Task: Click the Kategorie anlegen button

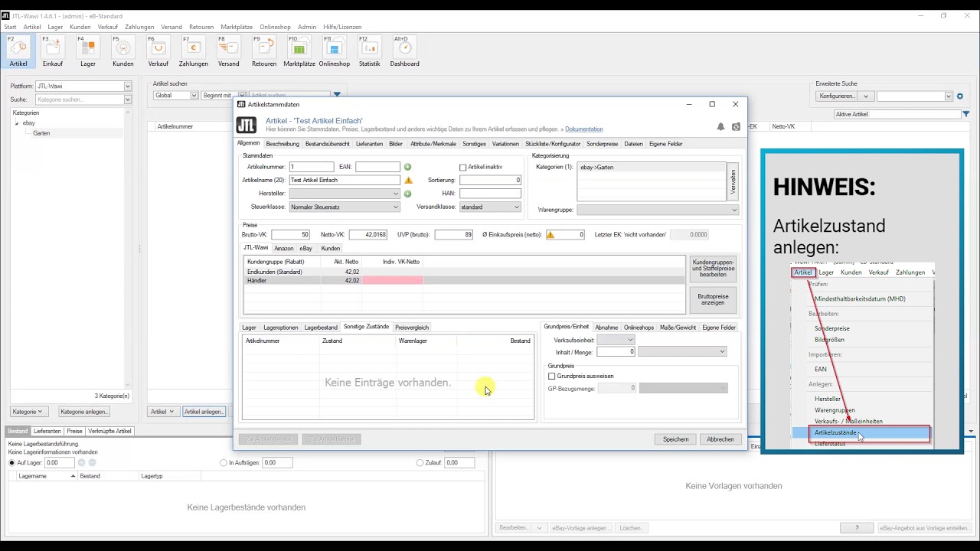Action: click(84, 412)
